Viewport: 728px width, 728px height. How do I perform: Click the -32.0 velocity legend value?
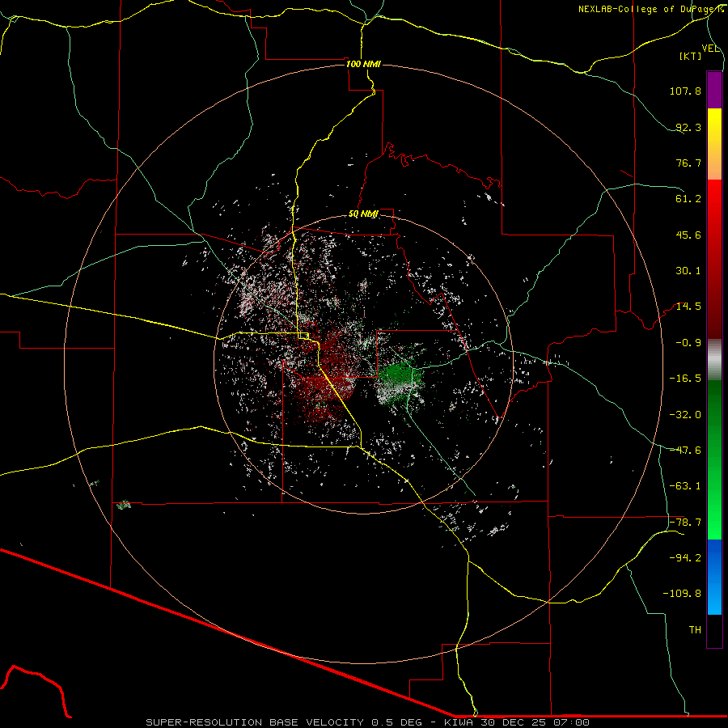click(685, 415)
